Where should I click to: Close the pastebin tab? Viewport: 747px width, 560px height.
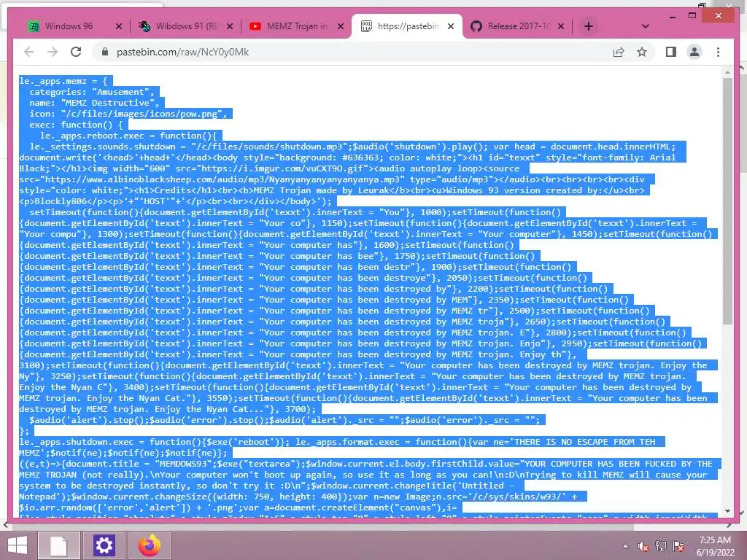coord(451,27)
